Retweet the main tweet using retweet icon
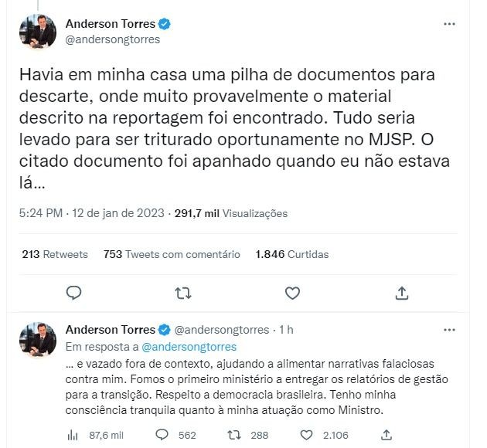 (183, 294)
